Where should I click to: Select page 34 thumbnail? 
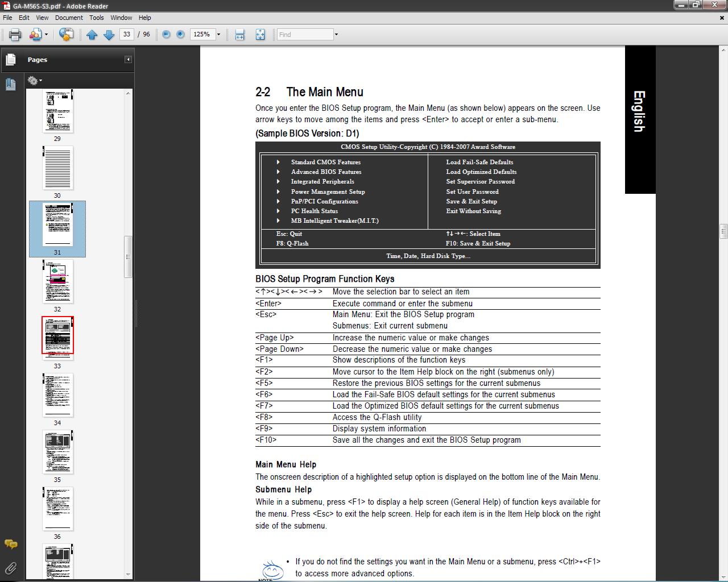click(x=57, y=396)
